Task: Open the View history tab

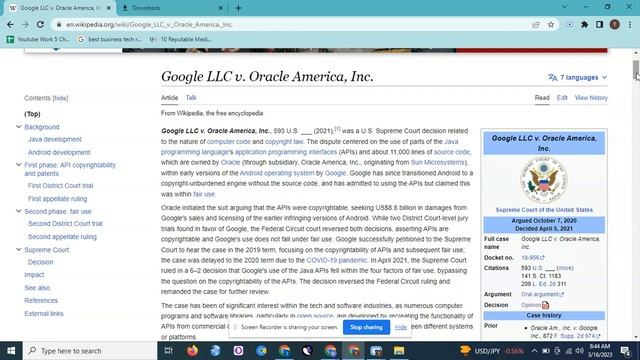Action: (x=591, y=98)
